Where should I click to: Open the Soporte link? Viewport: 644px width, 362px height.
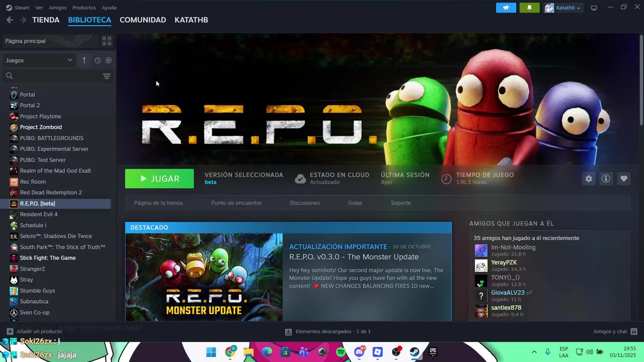[x=401, y=203]
